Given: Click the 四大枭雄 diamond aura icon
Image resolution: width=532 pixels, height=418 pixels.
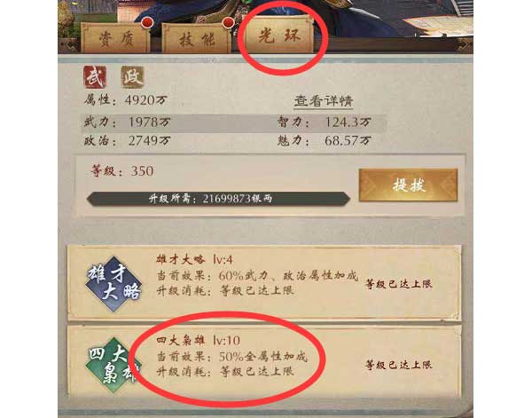Looking at the screenshot, I should pyautogui.click(x=113, y=366).
